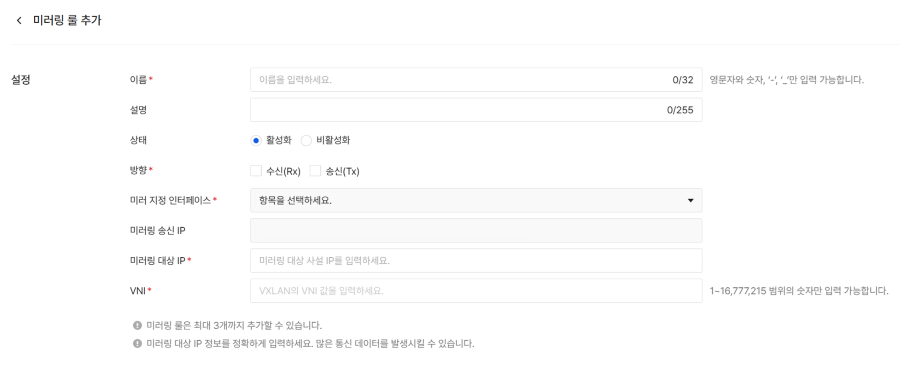Click the VNI range hint text
Screen dimensions: 900x370
pyautogui.click(x=799, y=291)
